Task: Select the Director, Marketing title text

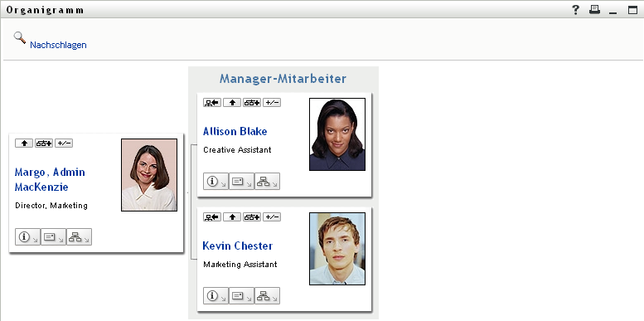Action: coord(51,206)
